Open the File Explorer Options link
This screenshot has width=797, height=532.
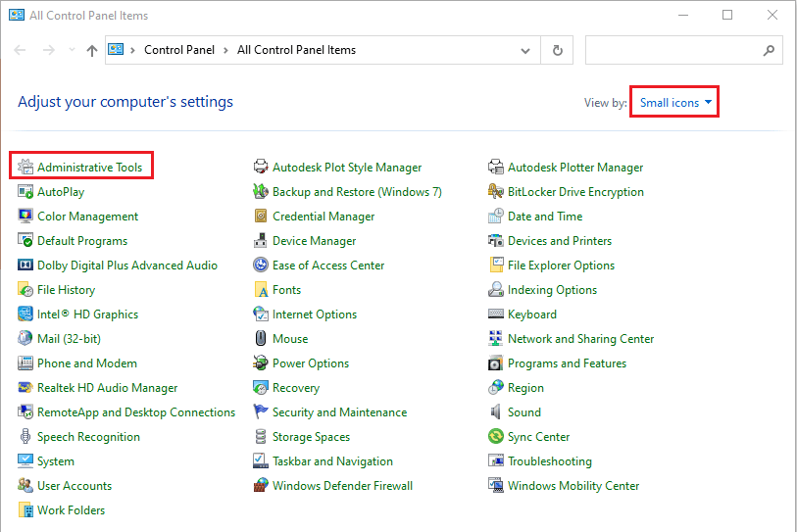tap(561, 266)
